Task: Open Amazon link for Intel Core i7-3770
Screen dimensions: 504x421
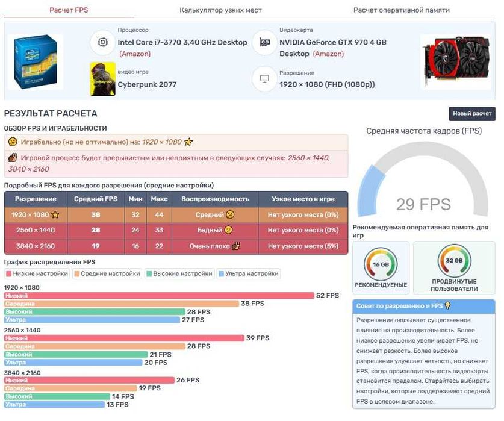Action: [135, 54]
